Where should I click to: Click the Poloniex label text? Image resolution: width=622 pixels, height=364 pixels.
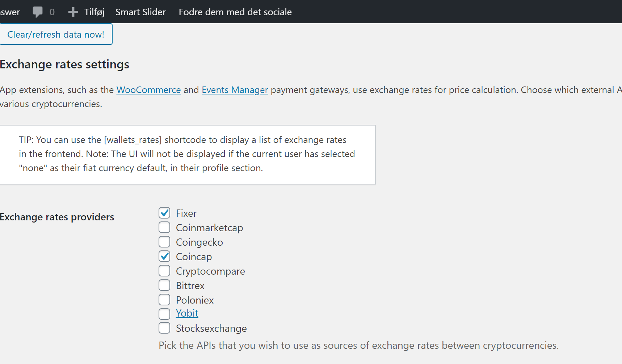tap(195, 300)
